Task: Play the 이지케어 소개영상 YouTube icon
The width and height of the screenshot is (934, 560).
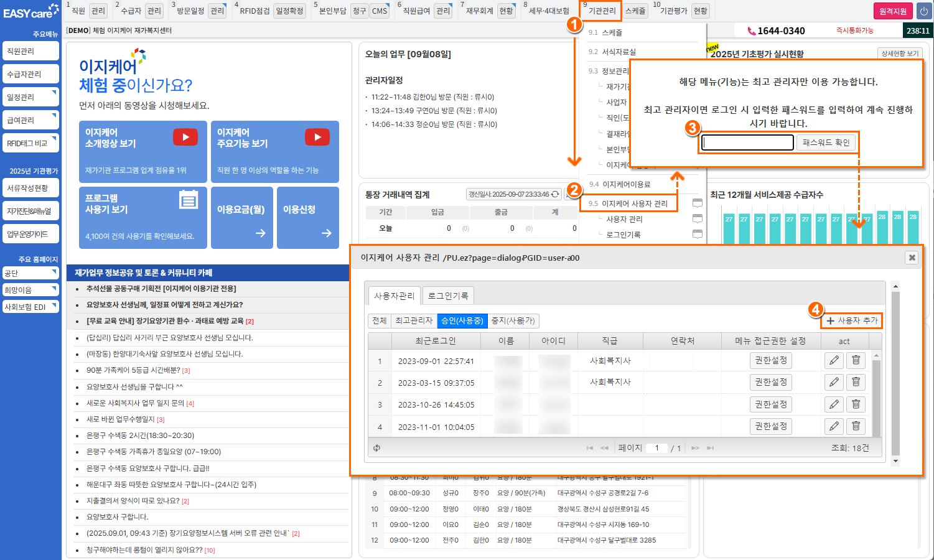Action: pos(185,137)
